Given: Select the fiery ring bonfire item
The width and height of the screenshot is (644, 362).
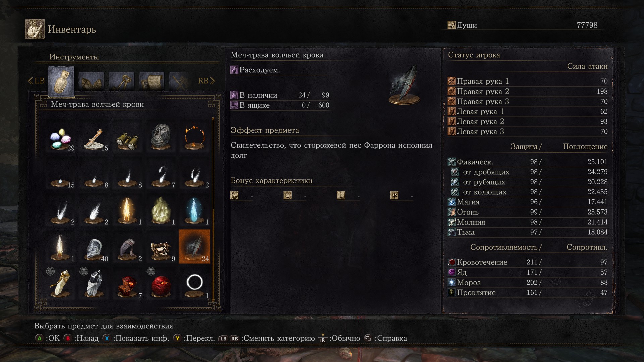Looking at the screenshot, I should [x=195, y=138].
